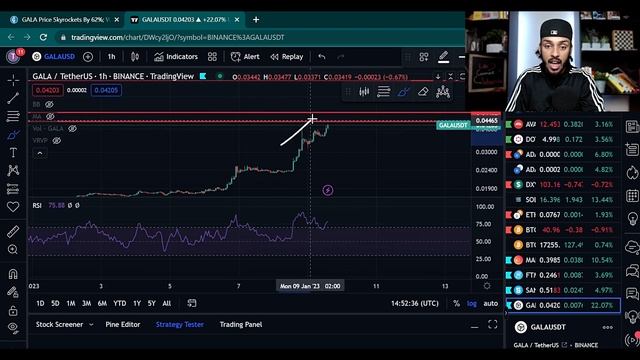
Task: Select the trend line tool
Action: click(13, 98)
